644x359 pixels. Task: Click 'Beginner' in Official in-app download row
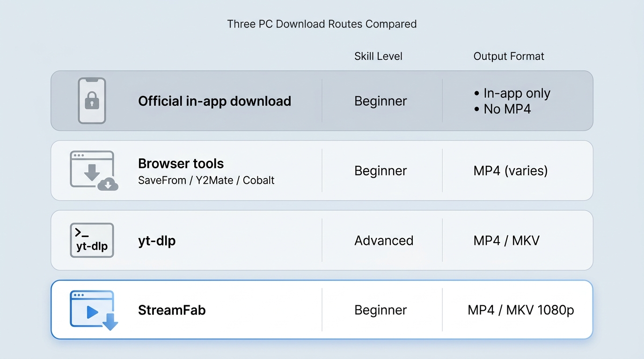(x=381, y=101)
